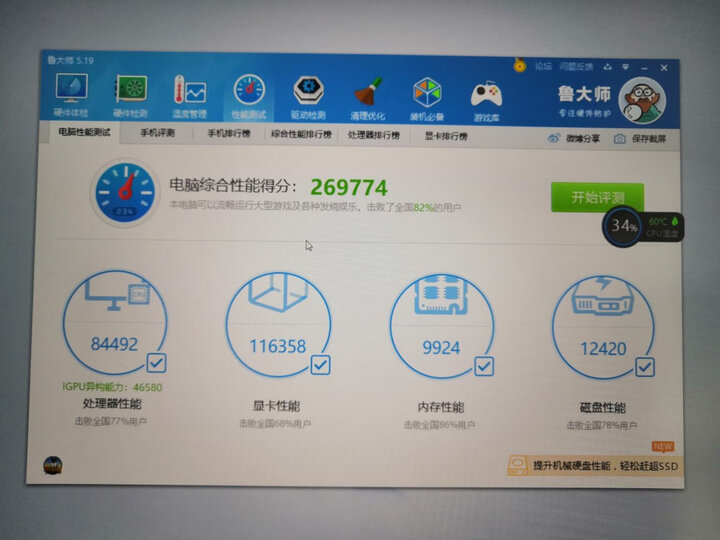The height and width of the screenshot is (540, 720).
Task: Open the 论坛 forum link
Action: click(x=543, y=66)
